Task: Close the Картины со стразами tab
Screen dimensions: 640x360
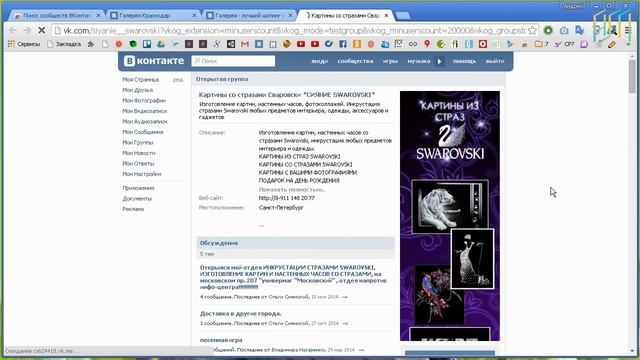Action: 387,16
